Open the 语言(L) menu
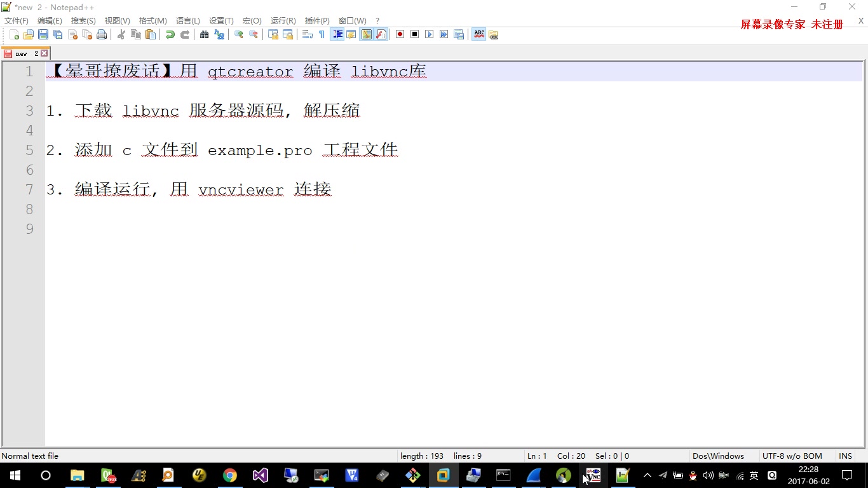Screen dimensions: 868x488 point(188,21)
